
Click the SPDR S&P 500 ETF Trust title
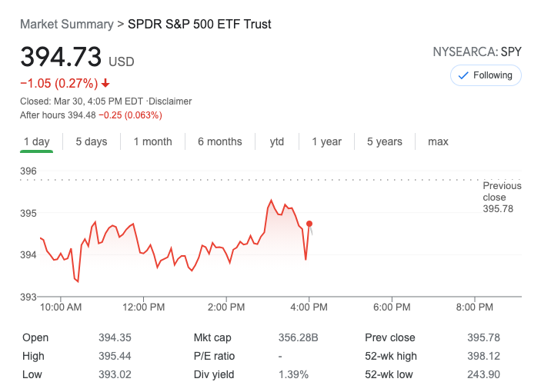[x=199, y=24]
